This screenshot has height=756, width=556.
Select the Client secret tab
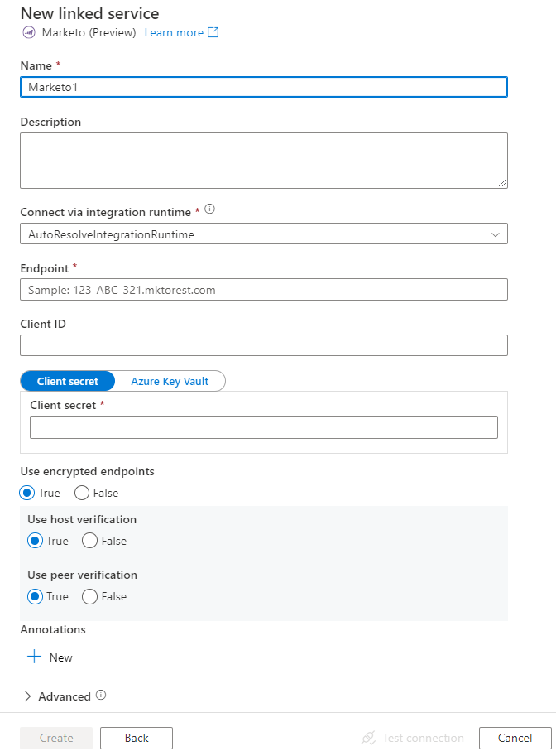[67, 381]
